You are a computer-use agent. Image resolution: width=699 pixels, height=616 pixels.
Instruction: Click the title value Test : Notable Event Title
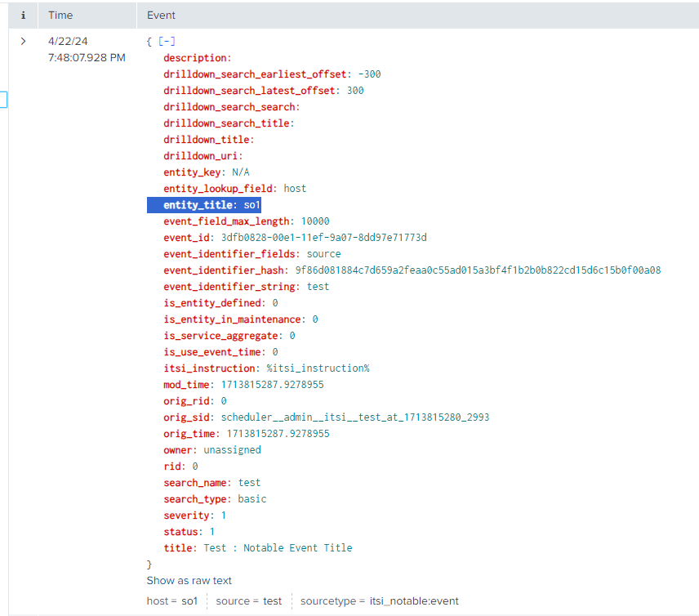(x=277, y=547)
